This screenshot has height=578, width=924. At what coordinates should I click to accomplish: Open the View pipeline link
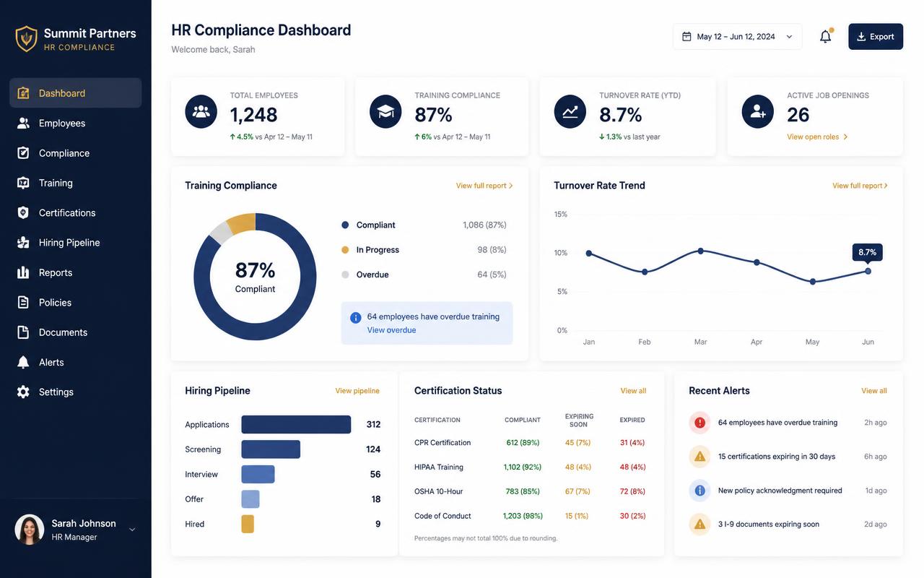pos(357,391)
